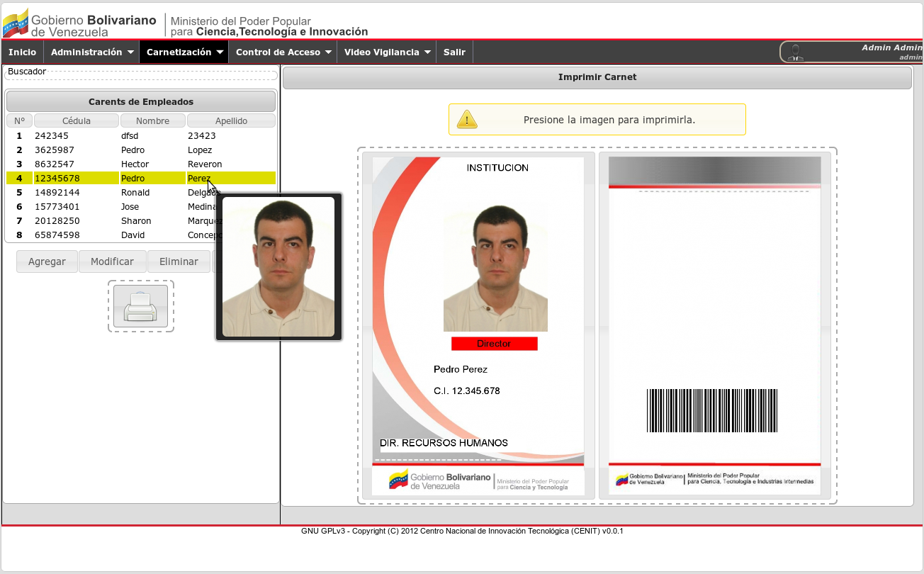Select the Inicio menu item
Image resolution: width=924 pixels, height=574 pixels.
point(22,51)
